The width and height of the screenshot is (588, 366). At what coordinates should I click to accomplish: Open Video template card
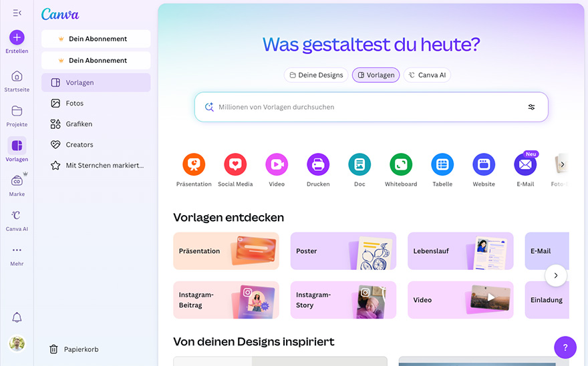coord(460,300)
